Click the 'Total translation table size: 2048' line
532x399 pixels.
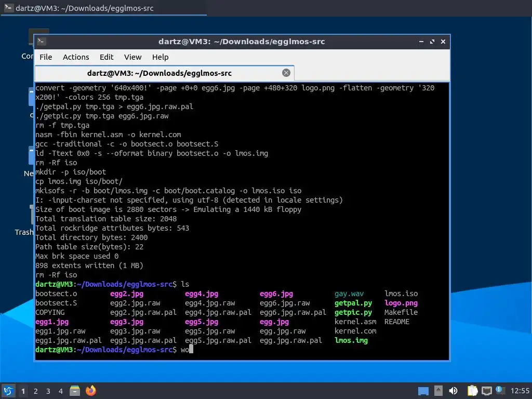click(106, 219)
